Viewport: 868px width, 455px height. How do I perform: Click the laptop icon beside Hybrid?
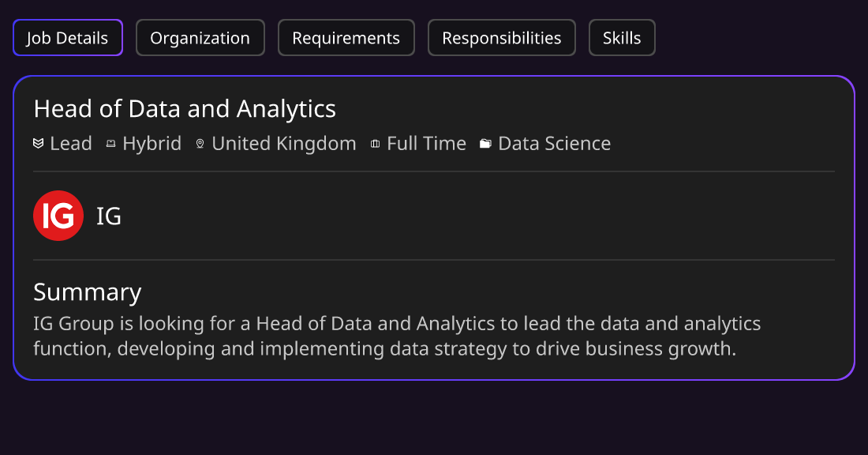(x=110, y=144)
